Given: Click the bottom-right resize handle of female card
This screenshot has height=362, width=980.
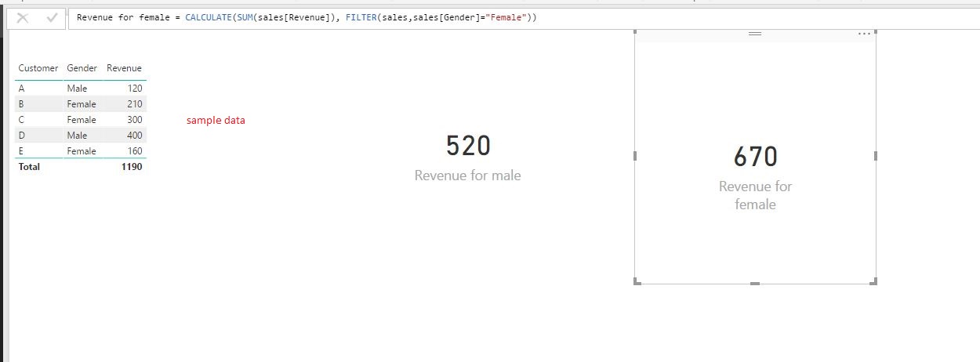Looking at the screenshot, I should (874, 282).
